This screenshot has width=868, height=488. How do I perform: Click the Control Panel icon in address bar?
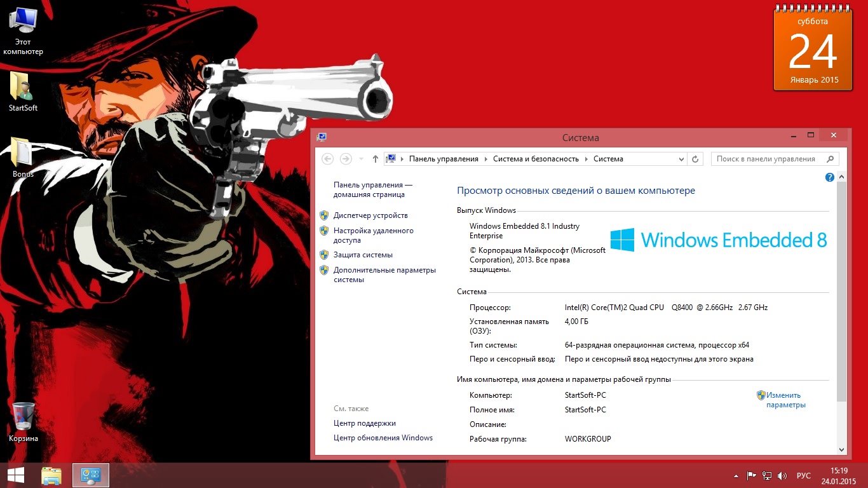(391, 159)
